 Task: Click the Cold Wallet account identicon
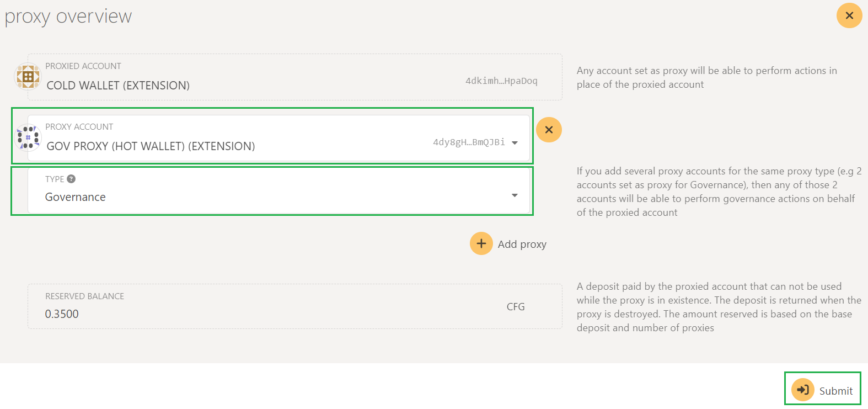[x=28, y=77]
